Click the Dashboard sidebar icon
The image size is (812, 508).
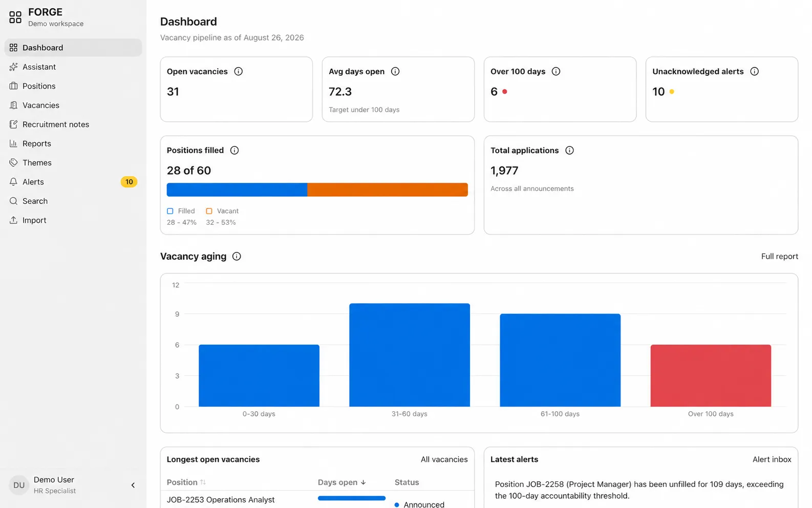13,48
